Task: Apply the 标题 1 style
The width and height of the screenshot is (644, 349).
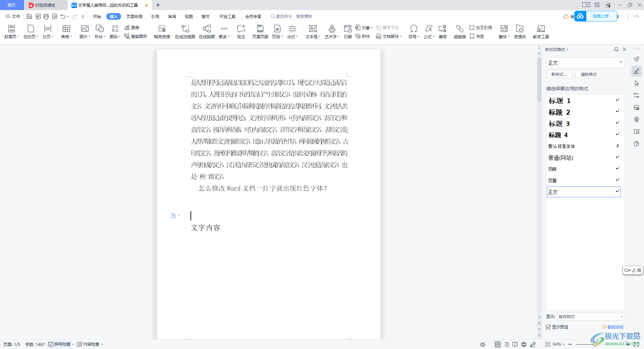Action: point(584,101)
